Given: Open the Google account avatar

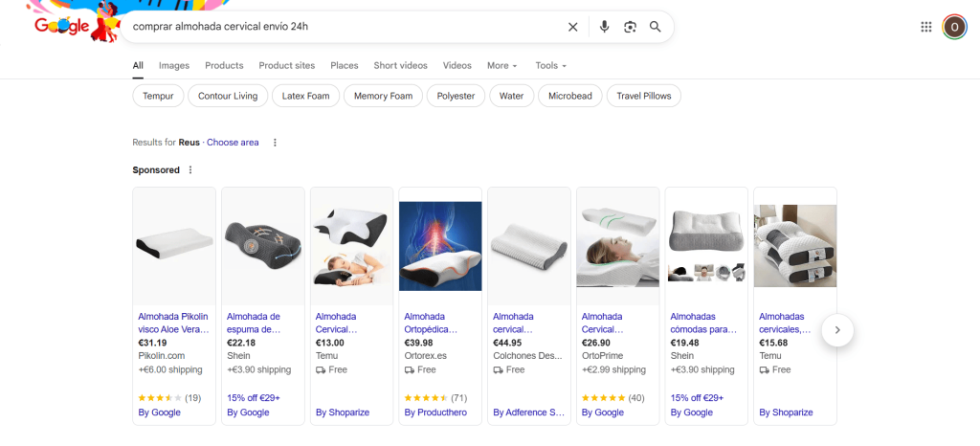Looking at the screenshot, I should point(954,27).
